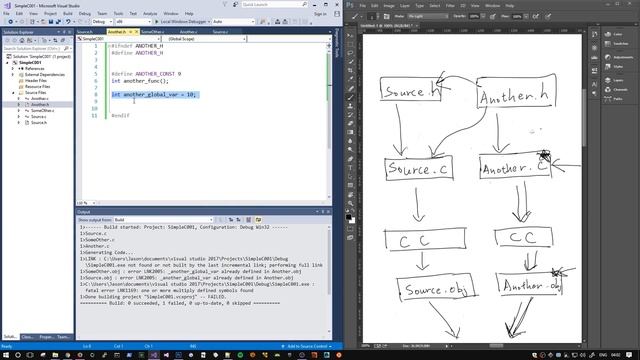Screen dimensions: 640x360
Task: Select the Clone Stamp tool in Photoshop
Action: tap(350, 106)
